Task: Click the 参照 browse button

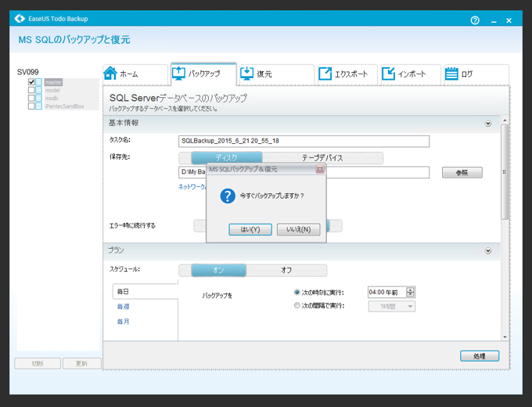Action: (462, 172)
